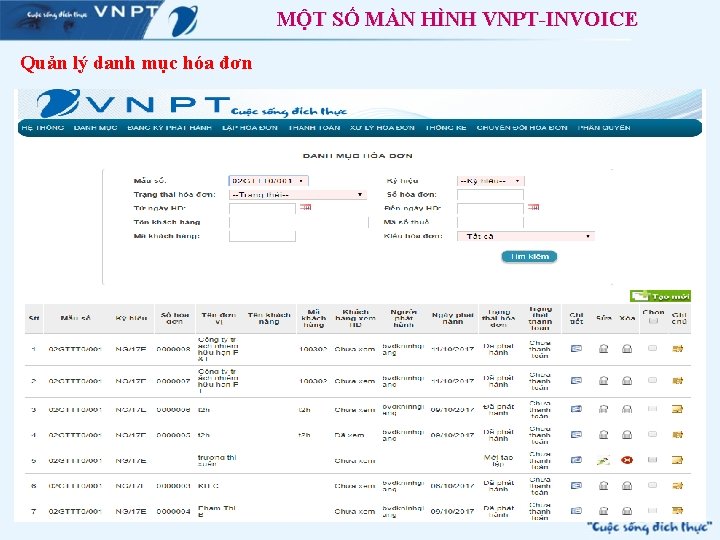The width and height of the screenshot is (720, 540).
Task: Focus the Đến ngày HĐ date field
Action: click(x=490, y=208)
